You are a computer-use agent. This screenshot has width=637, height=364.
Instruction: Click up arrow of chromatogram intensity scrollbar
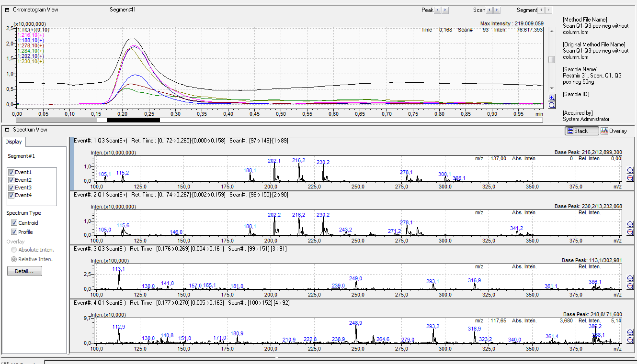tap(552, 31)
